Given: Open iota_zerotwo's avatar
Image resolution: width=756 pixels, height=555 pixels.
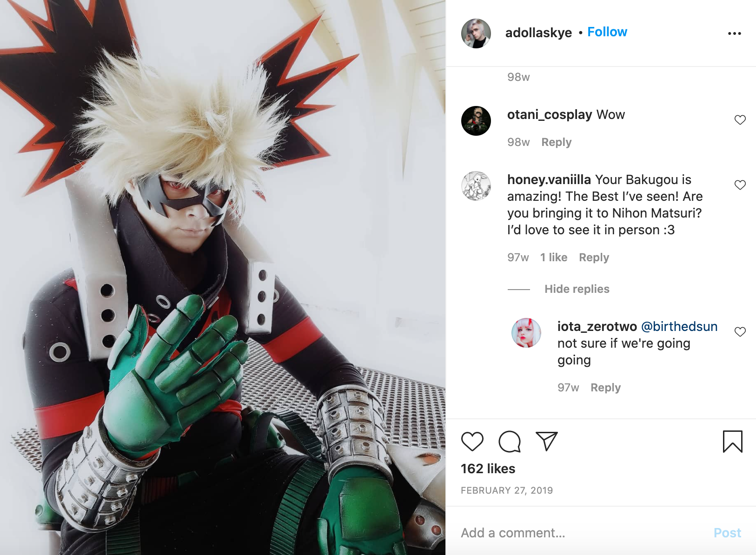Looking at the screenshot, I should coord(526,333).
